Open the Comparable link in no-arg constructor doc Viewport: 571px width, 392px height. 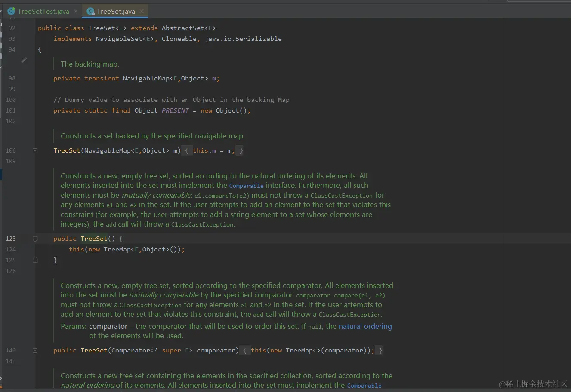(x=246, y=186)
